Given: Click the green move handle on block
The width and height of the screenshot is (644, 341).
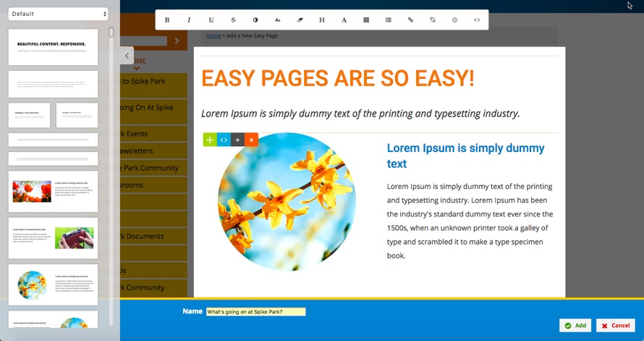Looking at the screenshot, I should 210,140.
